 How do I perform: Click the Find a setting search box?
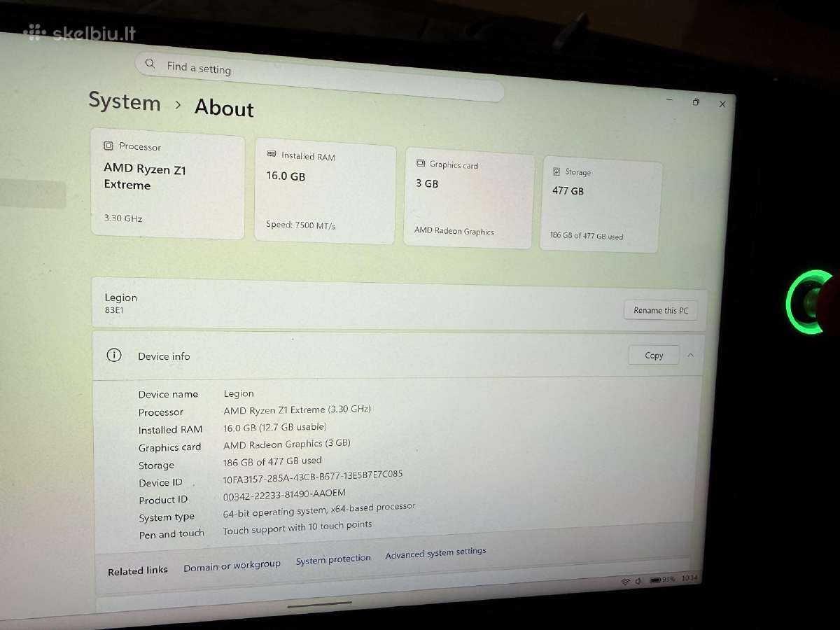[x=319, y=76]
